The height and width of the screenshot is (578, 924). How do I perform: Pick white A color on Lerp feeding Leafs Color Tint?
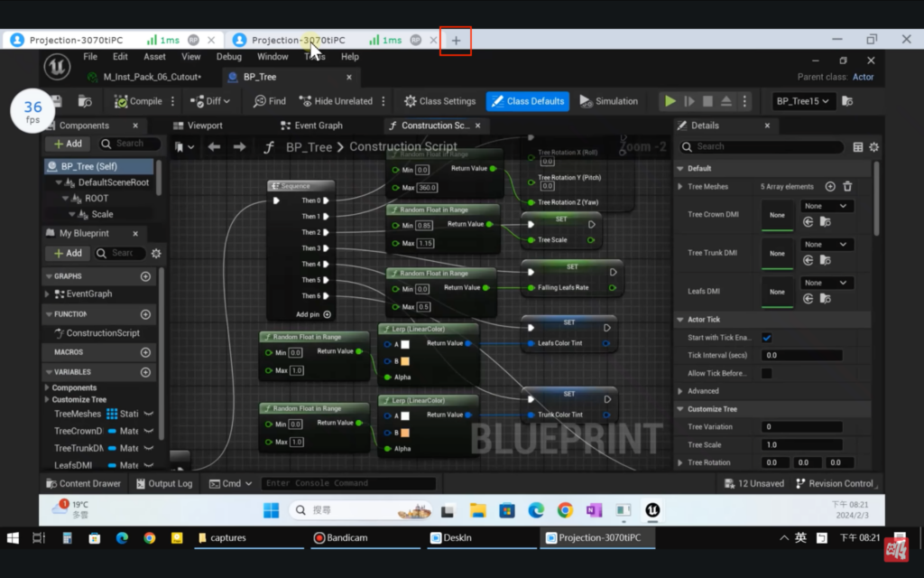click(x=405, y=344)
